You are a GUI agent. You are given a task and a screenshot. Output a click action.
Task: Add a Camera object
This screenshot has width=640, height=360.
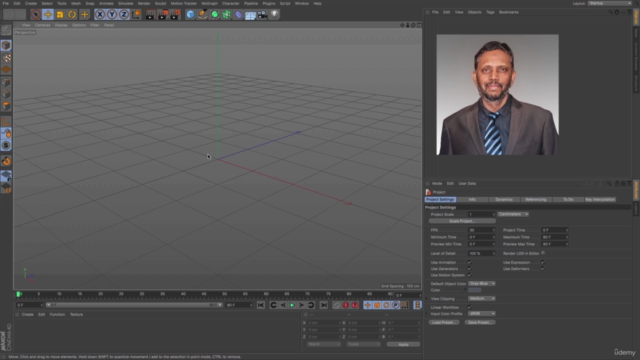pyautogui.click(x=262, y=15)
